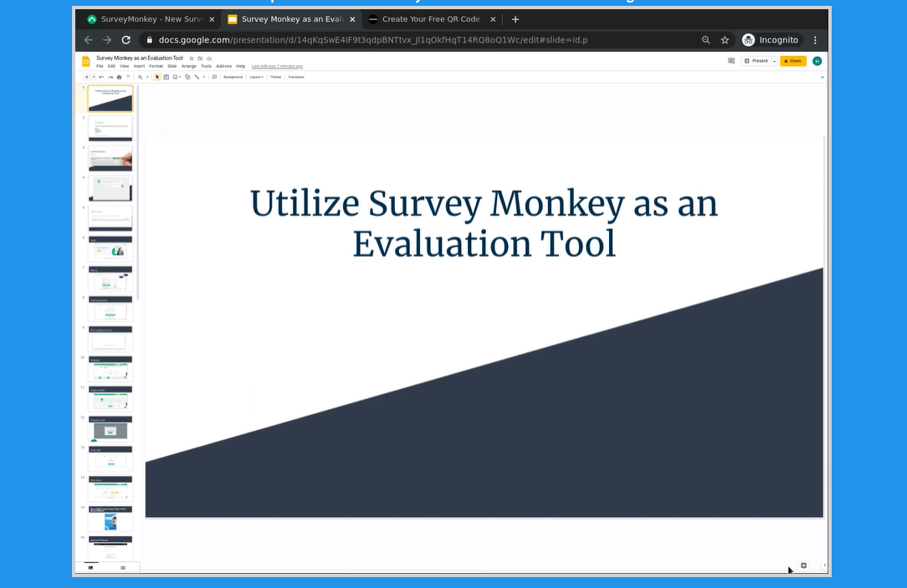Viewport: 907px width, 588px height.
Task: Add a comment from toolbar
Action: (x=214, y=77)
